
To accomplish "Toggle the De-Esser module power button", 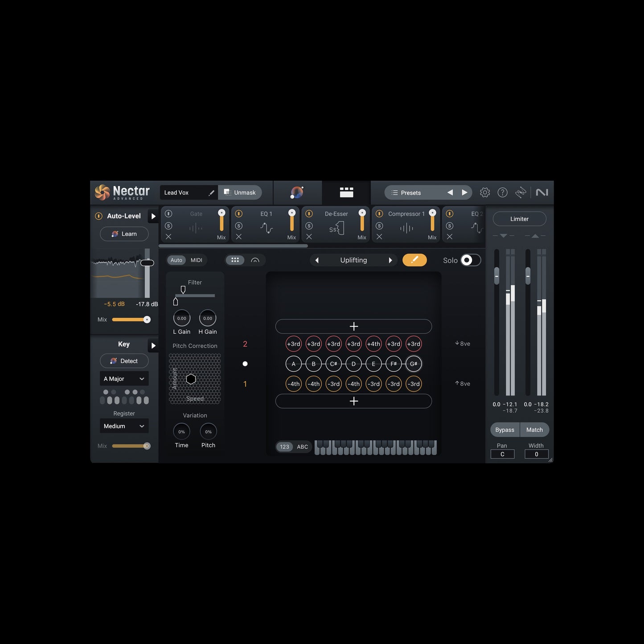I will pyautogui.click(x=309, y=214).
